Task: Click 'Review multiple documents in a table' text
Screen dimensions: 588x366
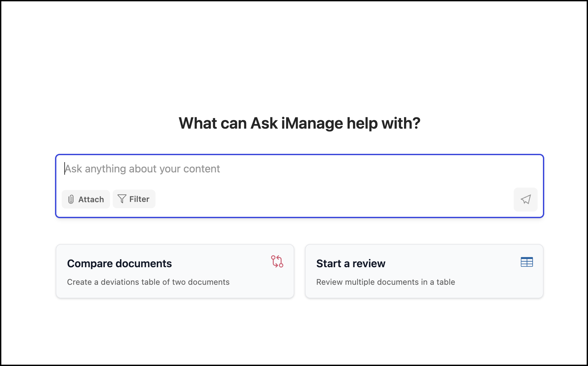Action: tap(385, 282)
